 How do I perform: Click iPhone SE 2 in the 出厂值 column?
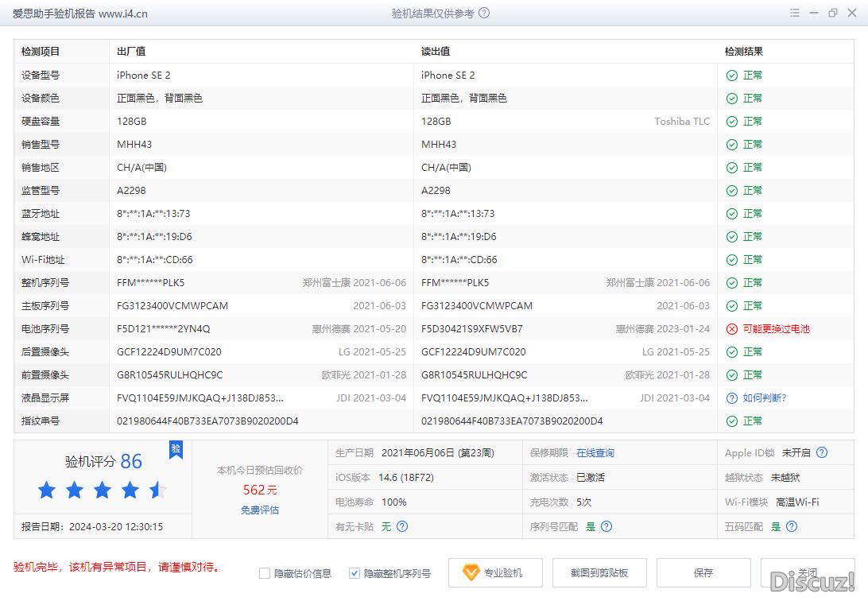click(x=144, y=76)
